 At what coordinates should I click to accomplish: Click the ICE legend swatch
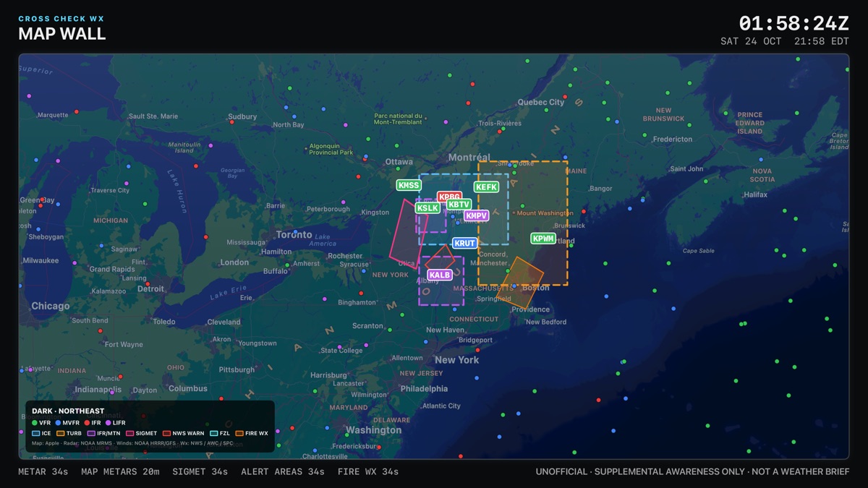coord(36,433)
